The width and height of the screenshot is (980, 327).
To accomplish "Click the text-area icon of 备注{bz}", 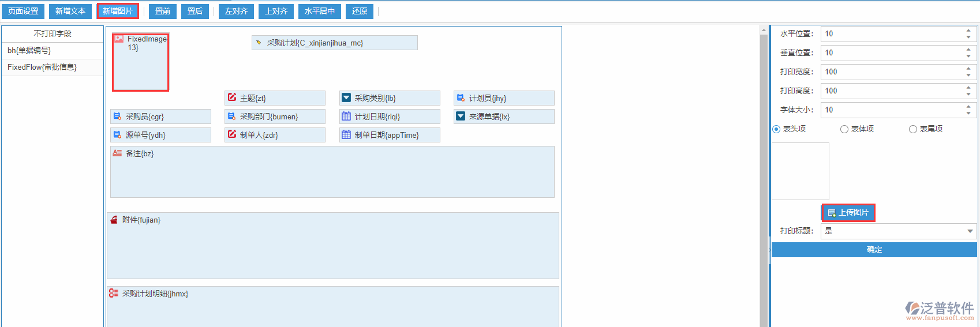I will [x=117, y=153].
